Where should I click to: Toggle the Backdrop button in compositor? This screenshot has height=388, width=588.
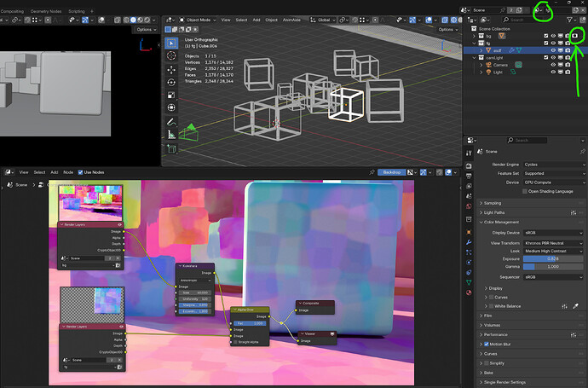(x=391, y=172)
